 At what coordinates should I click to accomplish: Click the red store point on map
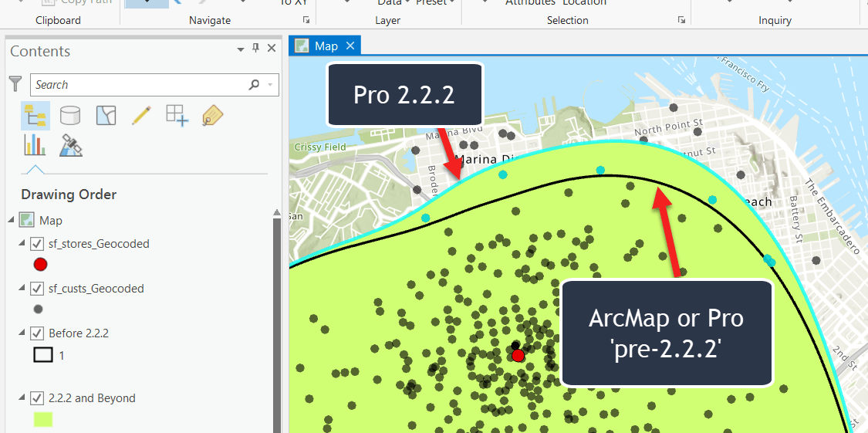point(518,355)
